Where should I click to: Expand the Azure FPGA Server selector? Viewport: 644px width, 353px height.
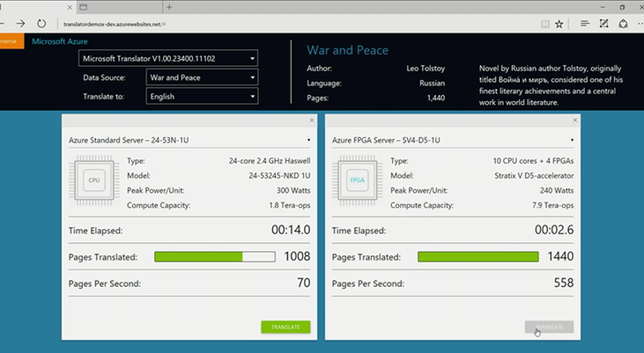451,139
